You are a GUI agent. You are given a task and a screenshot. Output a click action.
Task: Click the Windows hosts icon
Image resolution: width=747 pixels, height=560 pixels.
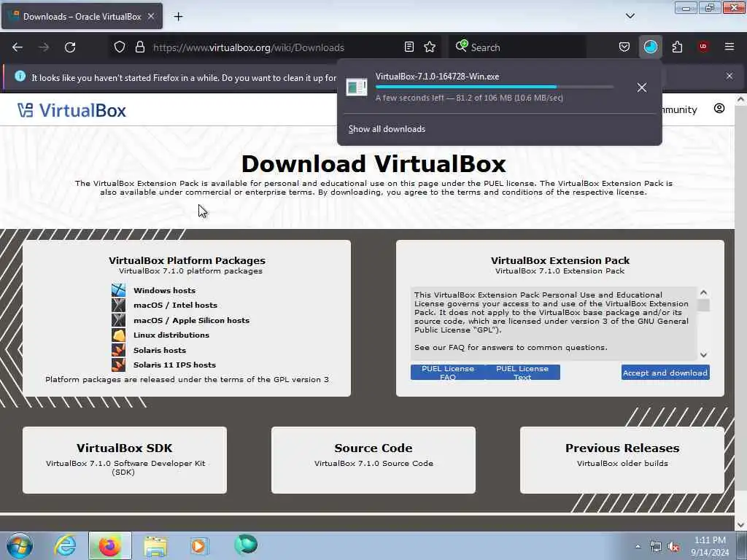[118, 290]
